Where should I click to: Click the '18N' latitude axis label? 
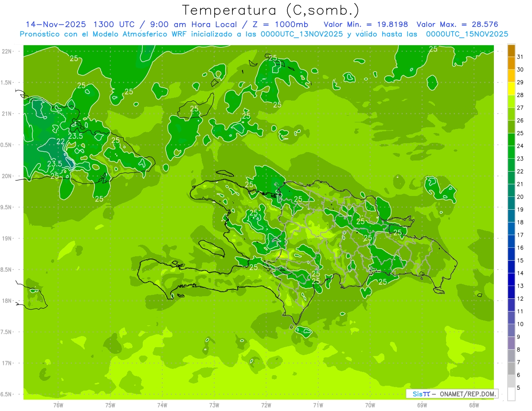click(x=6, y=301)
